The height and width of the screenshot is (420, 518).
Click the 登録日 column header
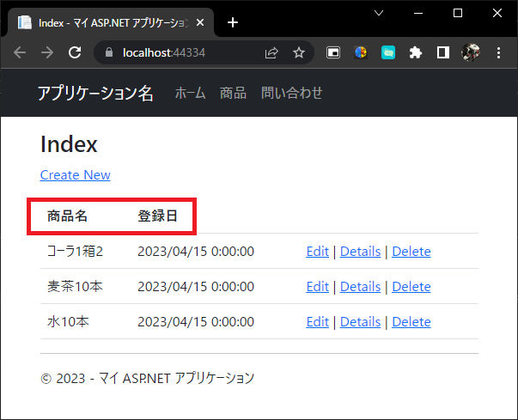pyautogui.click(x=157, y=216)
